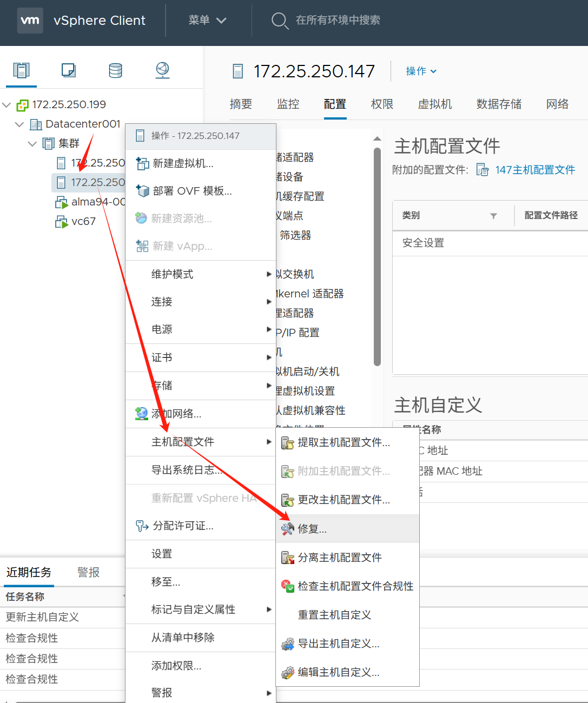Click the 检查主机配置文件合规性 icon

[x=288, y=586]
